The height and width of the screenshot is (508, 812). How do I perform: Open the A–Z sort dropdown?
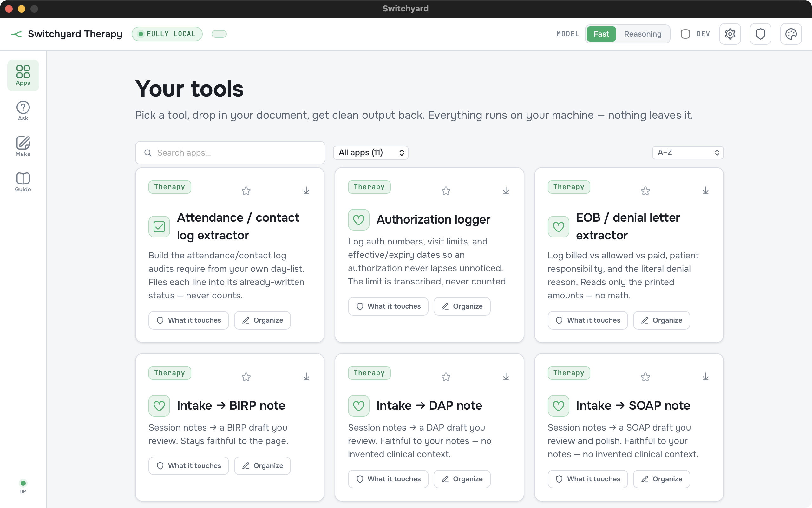(688, 152)
